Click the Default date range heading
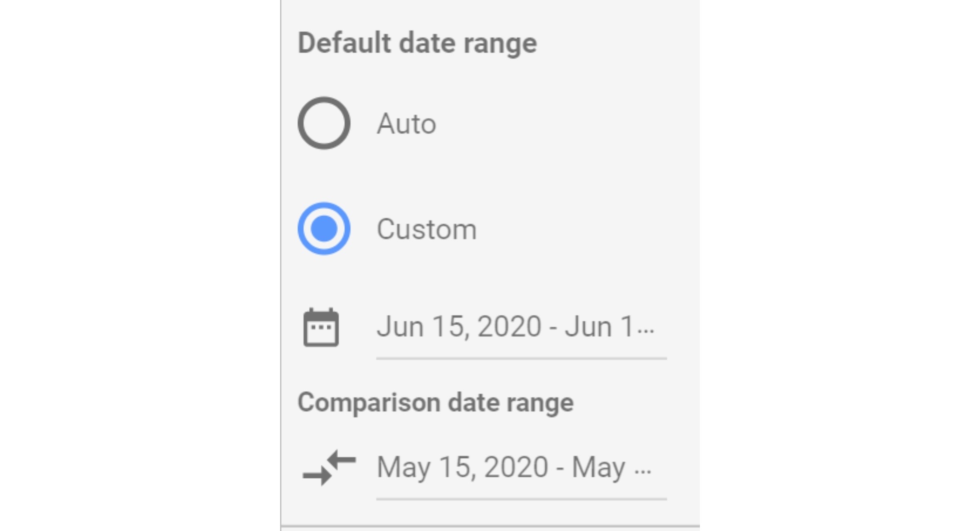The height and width of the screenshot is (531, 980). click(417, 43)
